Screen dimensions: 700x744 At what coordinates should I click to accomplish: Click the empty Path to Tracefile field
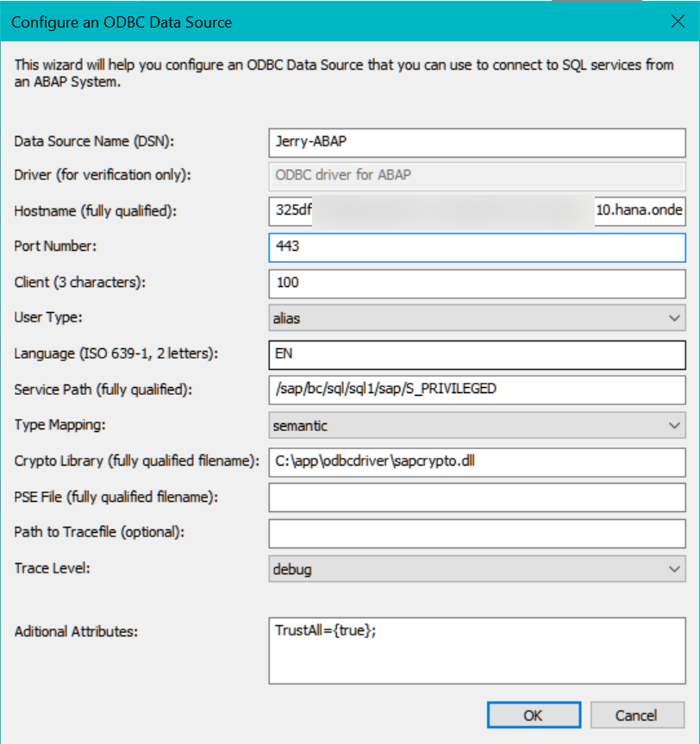477,534
